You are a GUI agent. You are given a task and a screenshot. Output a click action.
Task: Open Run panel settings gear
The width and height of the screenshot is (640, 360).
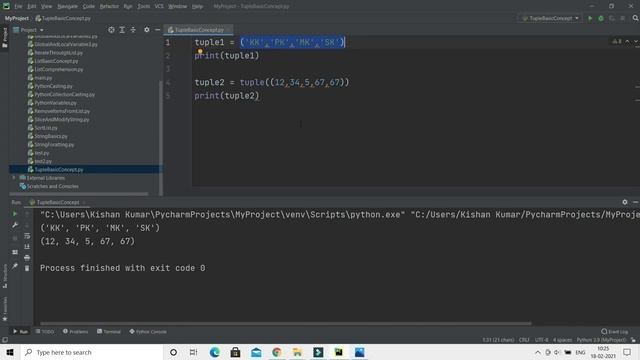point(624,202)
